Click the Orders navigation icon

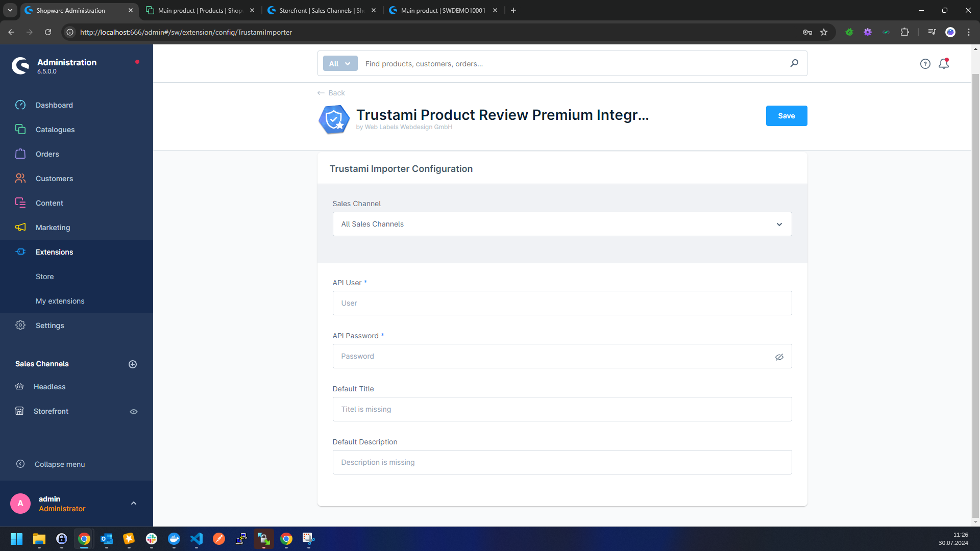point(21,154)
